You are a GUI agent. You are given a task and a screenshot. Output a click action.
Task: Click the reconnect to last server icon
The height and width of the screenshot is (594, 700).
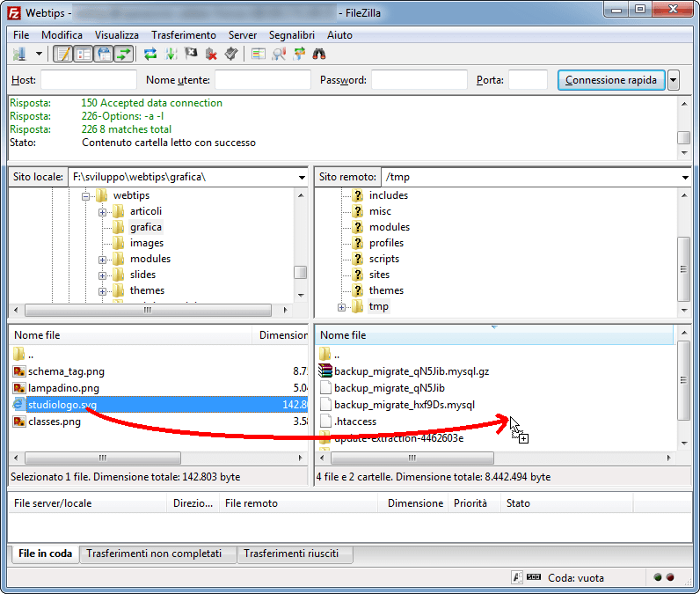(x=231, y=54)
